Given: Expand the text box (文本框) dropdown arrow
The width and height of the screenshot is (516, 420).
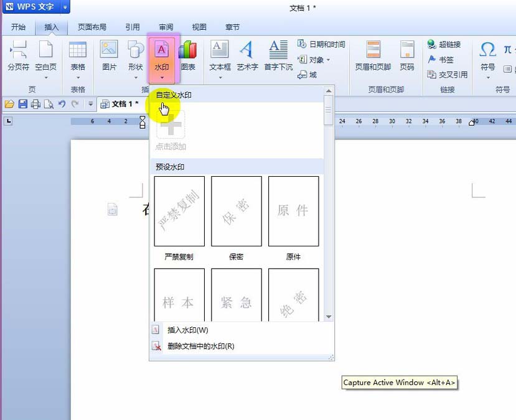Looking at the screenshot, I should tap(220, 78).
